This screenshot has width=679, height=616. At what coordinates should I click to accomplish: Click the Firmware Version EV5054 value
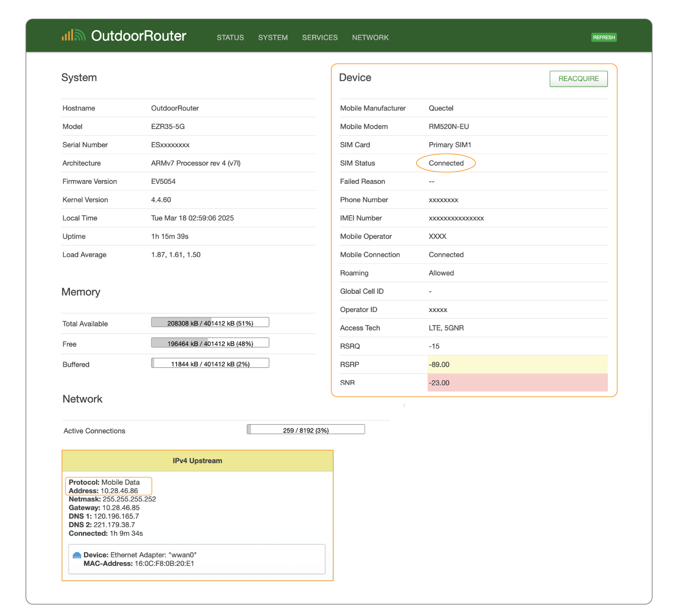163,181
